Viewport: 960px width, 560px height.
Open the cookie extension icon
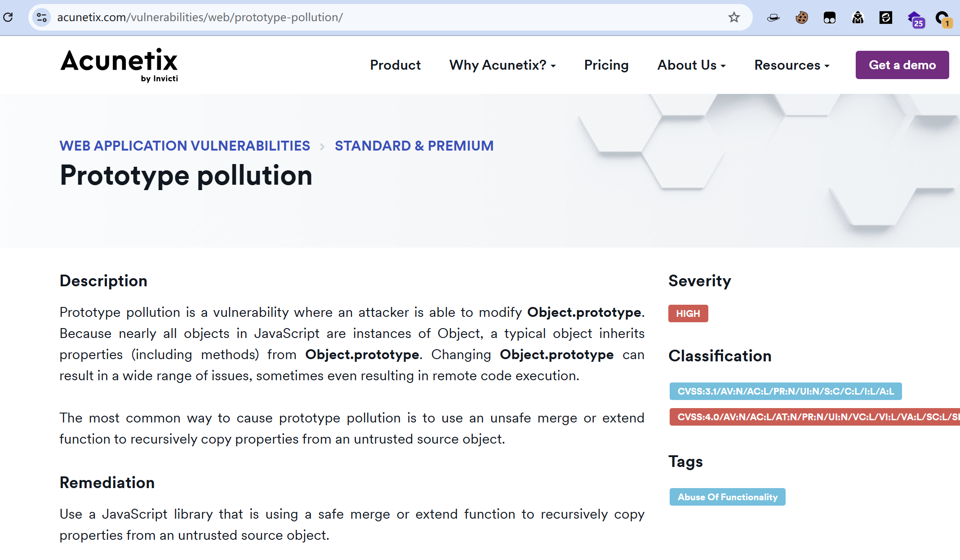pyautogui.click(x=801, y=18)
